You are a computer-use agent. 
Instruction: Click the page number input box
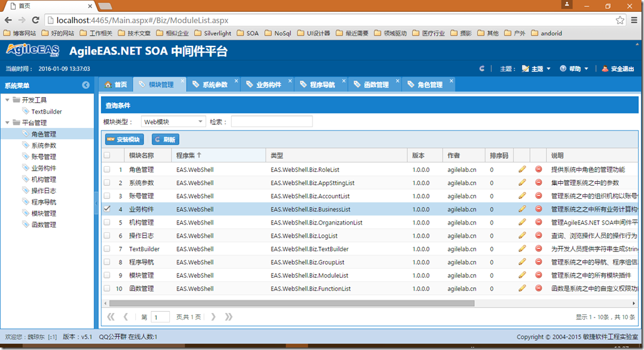coord(160,317)
